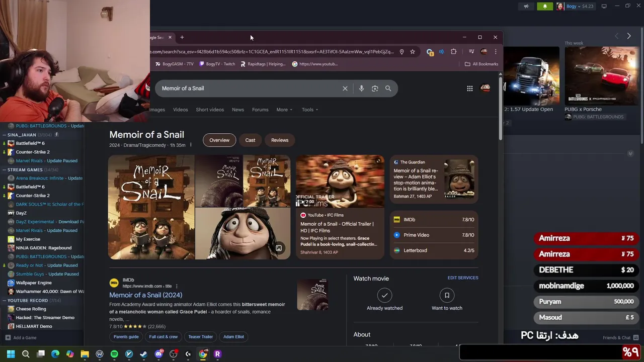This screenshot has width=644, height=362.
Task: Click EDIT SERVICES link
Action: pyautogui.click(x=463, y=278)
